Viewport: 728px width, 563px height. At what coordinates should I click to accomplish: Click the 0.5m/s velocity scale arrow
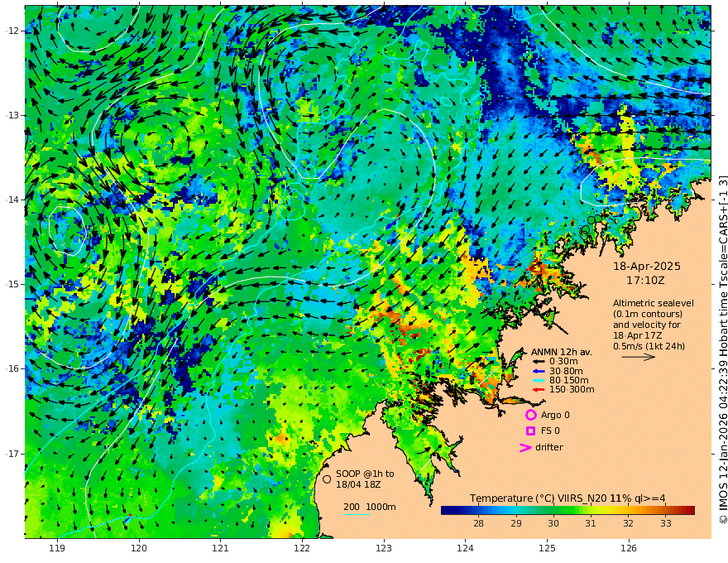[x=639, y=357]
